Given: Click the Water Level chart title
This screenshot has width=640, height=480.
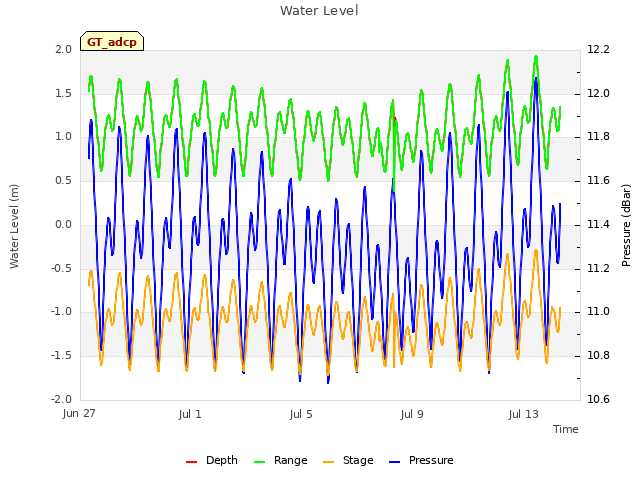Looking at the screenshot, I should point(319,11).
